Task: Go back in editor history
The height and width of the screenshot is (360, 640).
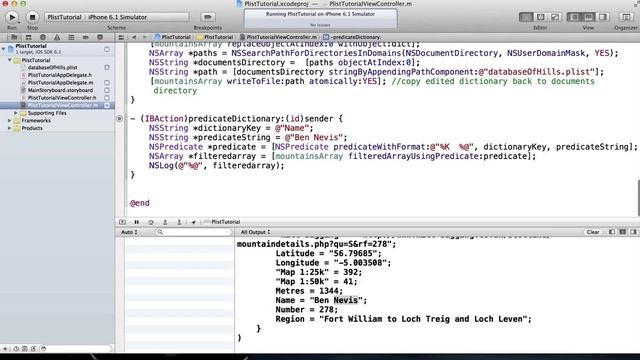Action: pyautogui.click(x=134, y=37)
